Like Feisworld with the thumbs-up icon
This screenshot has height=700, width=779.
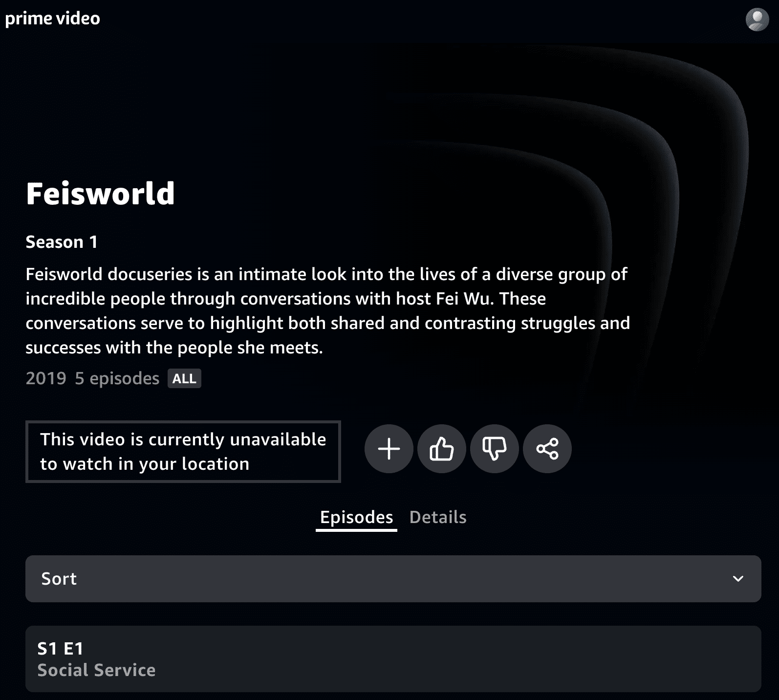(x=442, y=449)
